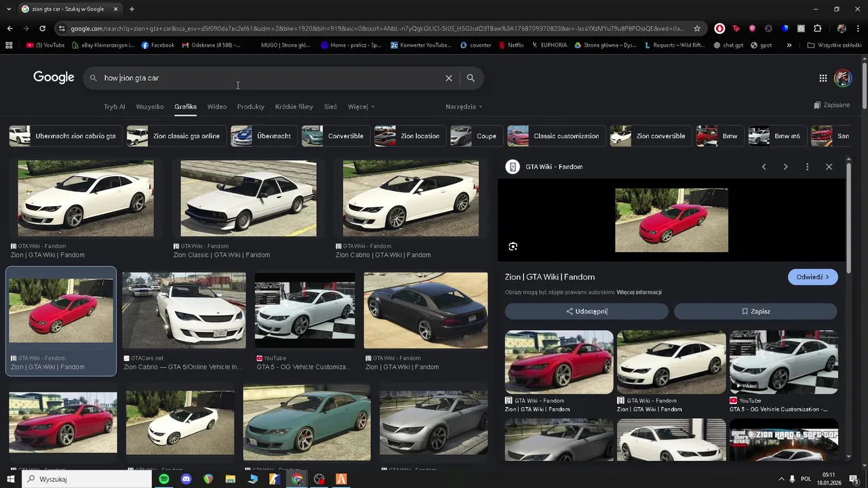Image resolution: width=868 pixels, height=488 pixels.
Task: Close the image preview panel
Action: tap(829, 167)
